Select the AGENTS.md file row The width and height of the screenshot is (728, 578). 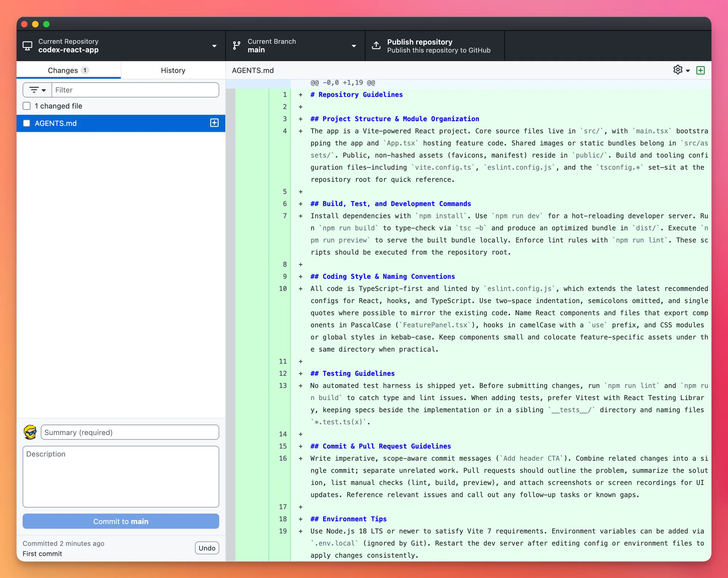click(x=121, y=123)
